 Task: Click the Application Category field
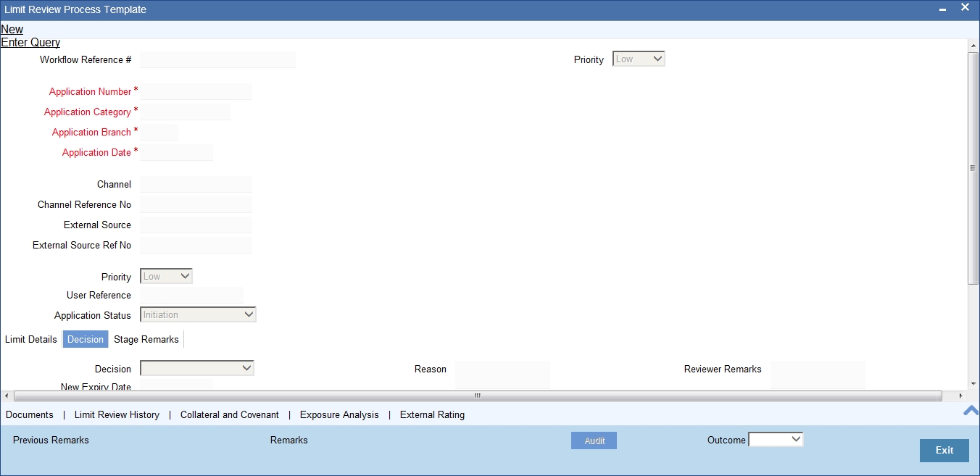[186, 112]
